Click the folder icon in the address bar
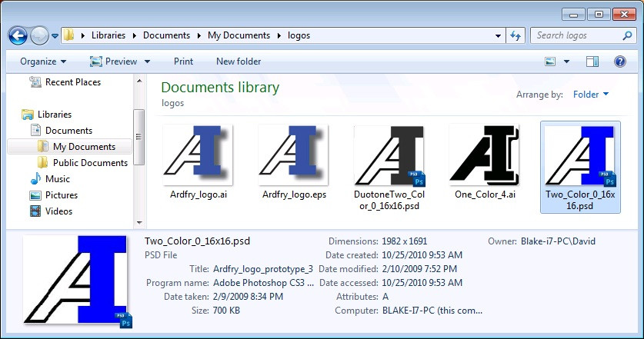 click(69, 35)
